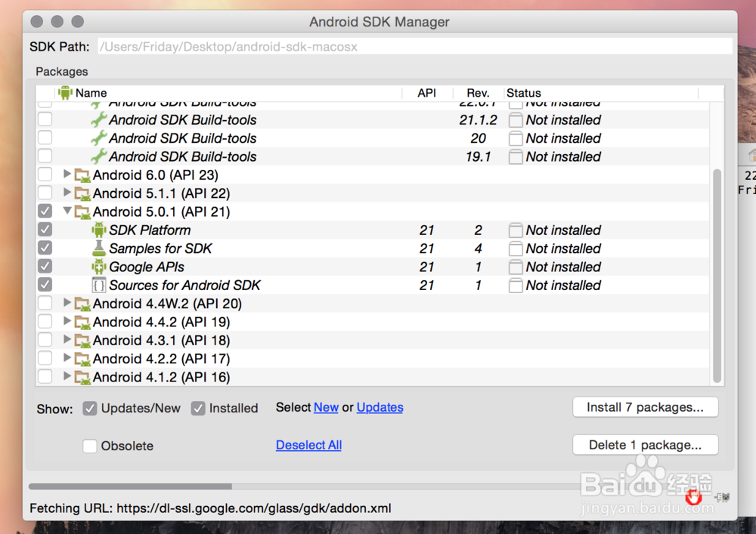Click the Android 5.0.1 (API 21) folder icon
The height and width of the screenshot is (534, 756).
[x=82, y=212]
